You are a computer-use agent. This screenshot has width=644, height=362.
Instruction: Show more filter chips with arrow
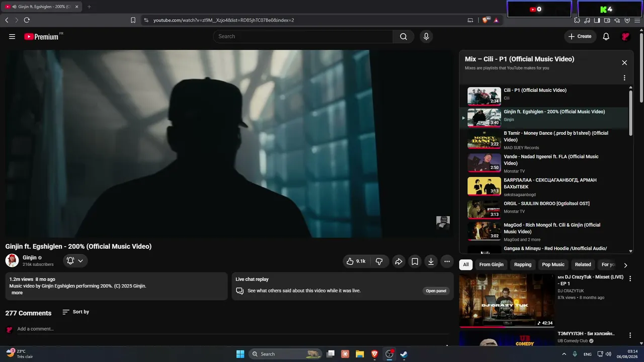tap(625, 265)
